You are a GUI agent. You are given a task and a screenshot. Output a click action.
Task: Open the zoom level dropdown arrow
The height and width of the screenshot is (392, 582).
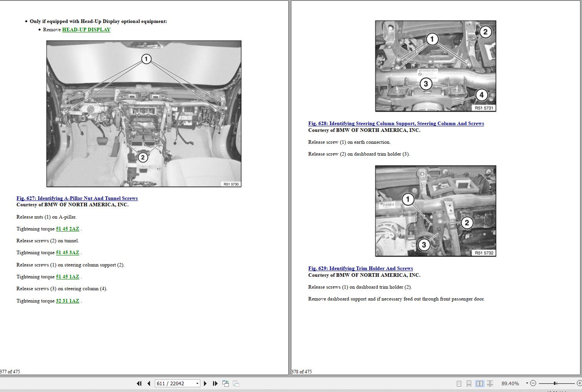coord(527,383)
